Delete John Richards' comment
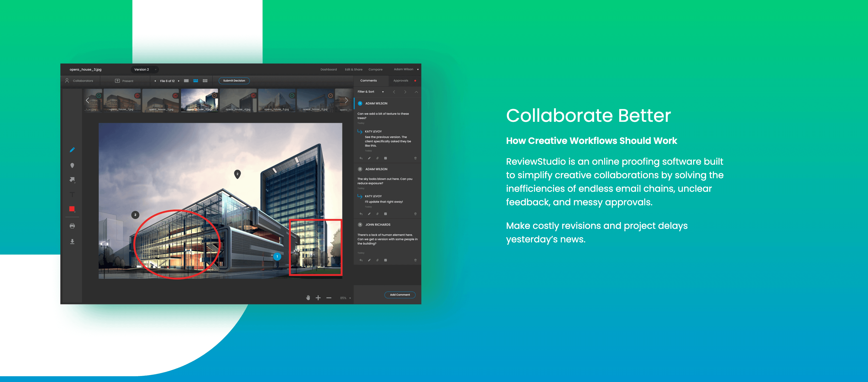 (x=415, y=260)
